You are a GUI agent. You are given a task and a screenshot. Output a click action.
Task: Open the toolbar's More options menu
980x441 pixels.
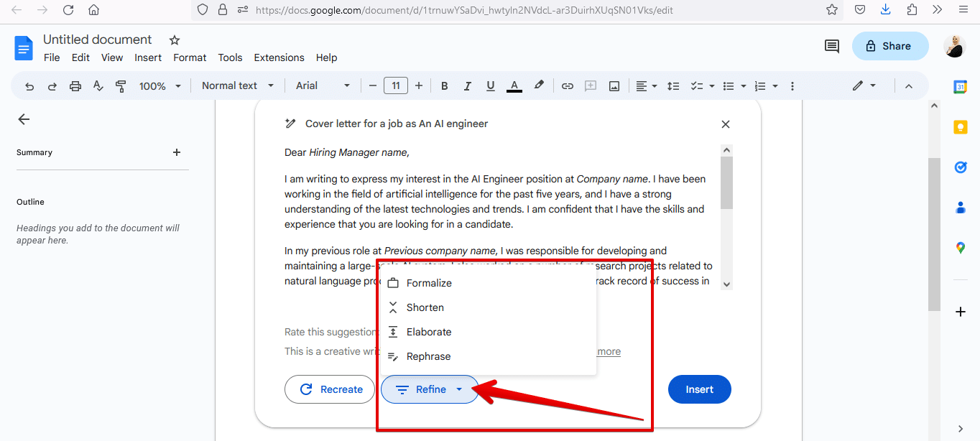(x=792, y=86)
